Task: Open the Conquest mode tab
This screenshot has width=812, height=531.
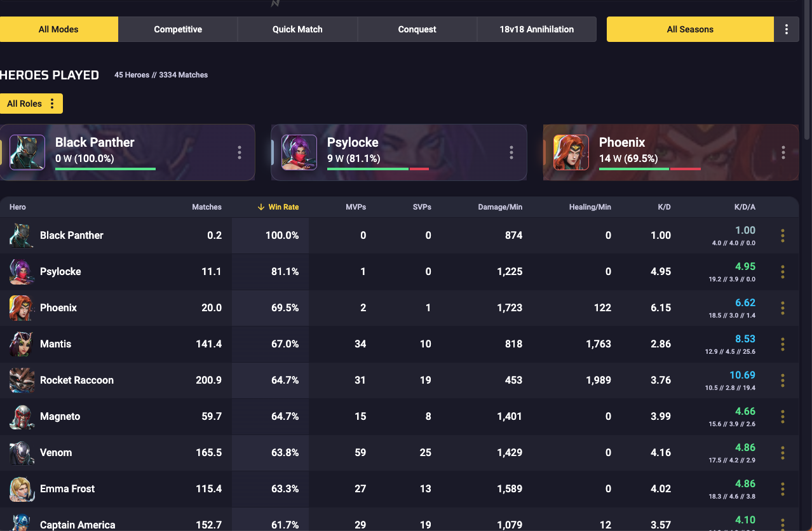Action: (x=417, y=29)
